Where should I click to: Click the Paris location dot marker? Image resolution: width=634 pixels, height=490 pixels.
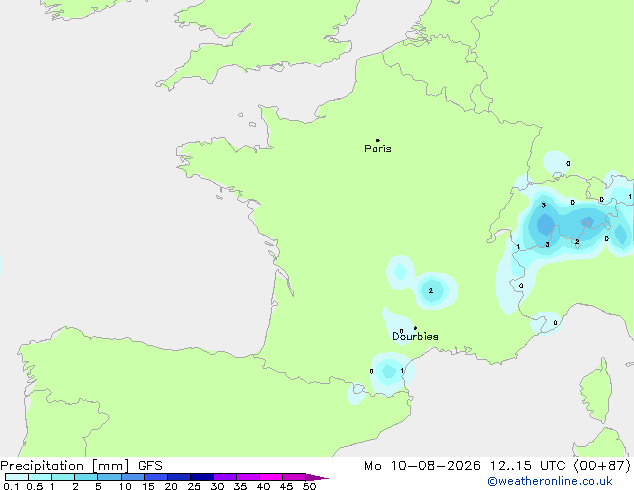click(378, 140)
